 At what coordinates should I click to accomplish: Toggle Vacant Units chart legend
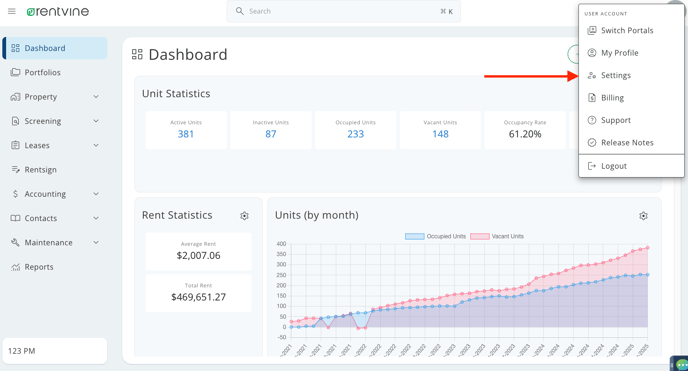click(497, 236)
